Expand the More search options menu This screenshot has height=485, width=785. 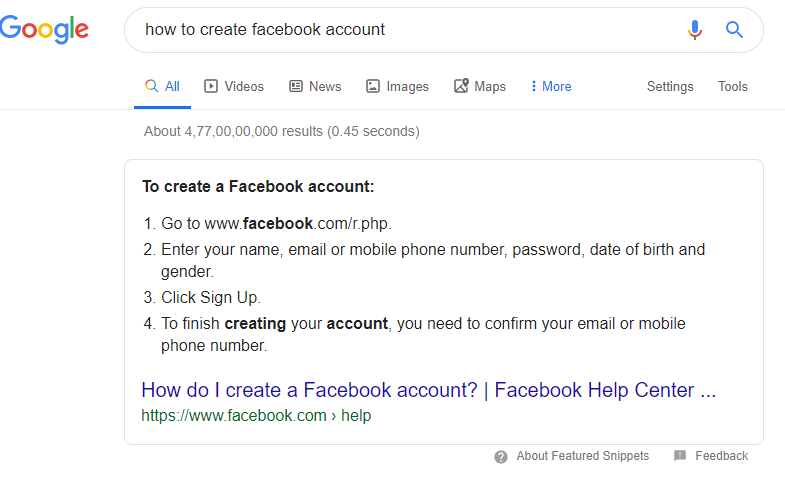pyautogui.click(x=551, y=87)
